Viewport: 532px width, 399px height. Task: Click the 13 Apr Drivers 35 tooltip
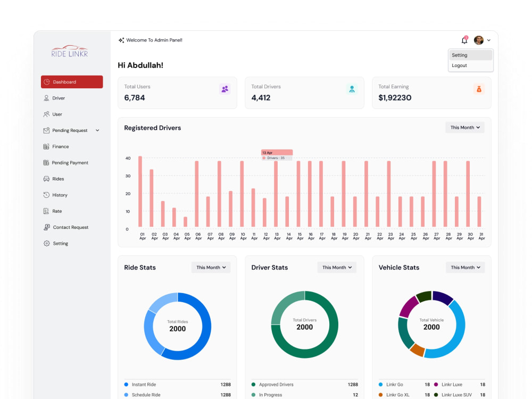(x=277, y=155)
